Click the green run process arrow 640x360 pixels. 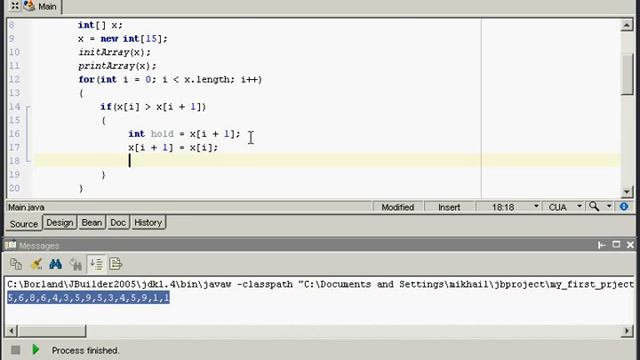click(x=36, y=349)
